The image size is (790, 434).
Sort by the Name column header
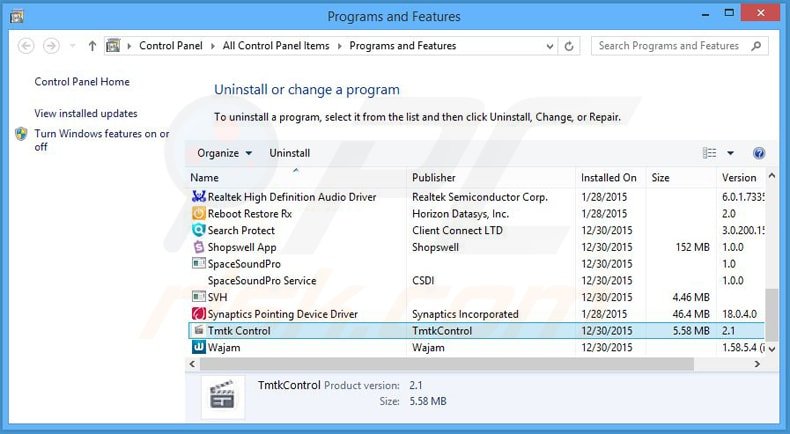pos(296,177)
